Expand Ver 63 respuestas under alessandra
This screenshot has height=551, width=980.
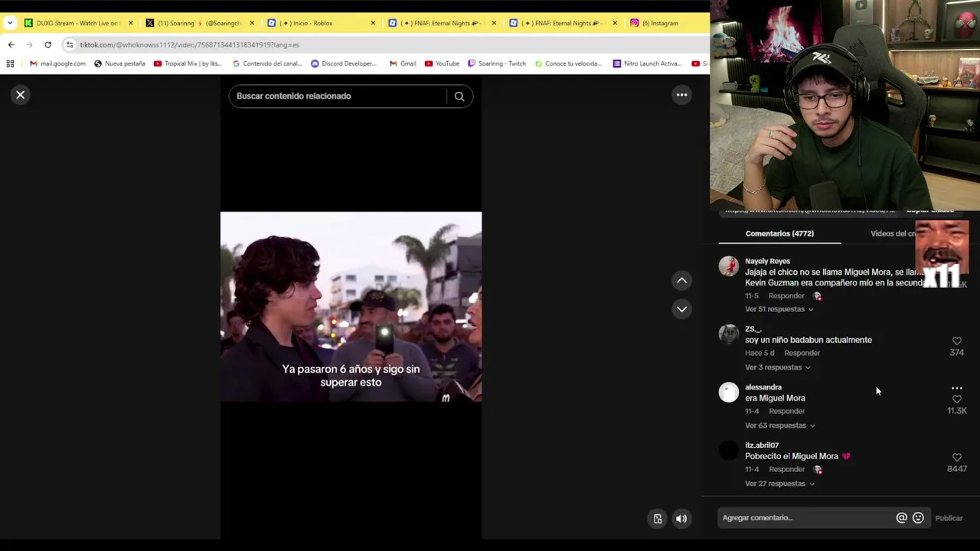coord(779,425)
